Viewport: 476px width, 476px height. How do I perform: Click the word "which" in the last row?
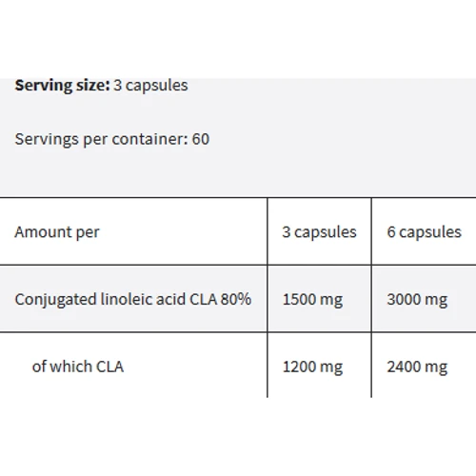pos(70,367)
